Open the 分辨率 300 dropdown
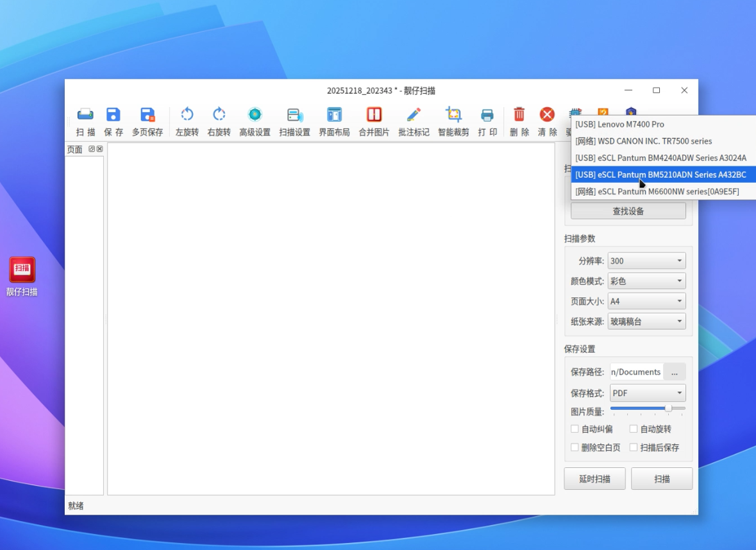 point(646,261)
